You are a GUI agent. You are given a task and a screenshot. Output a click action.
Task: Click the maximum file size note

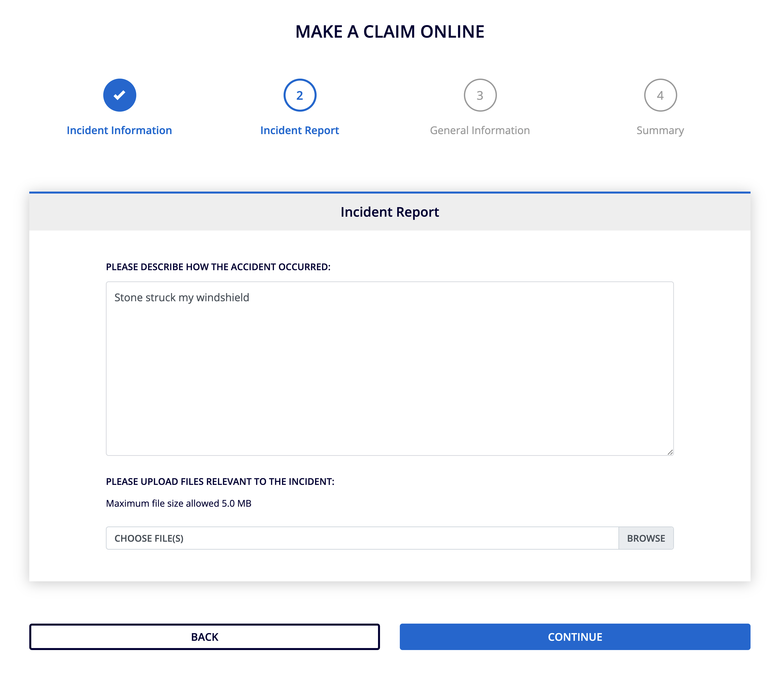[x=179, y=503]
